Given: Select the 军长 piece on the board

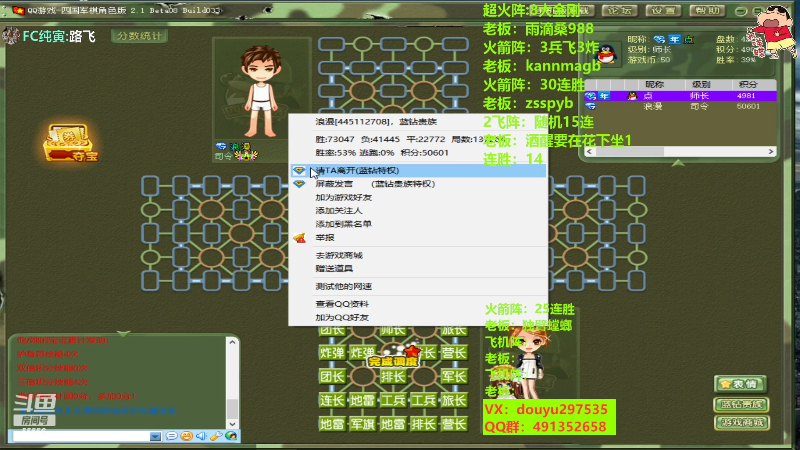Looking at the screenshot, I should (x=454, y=377).
